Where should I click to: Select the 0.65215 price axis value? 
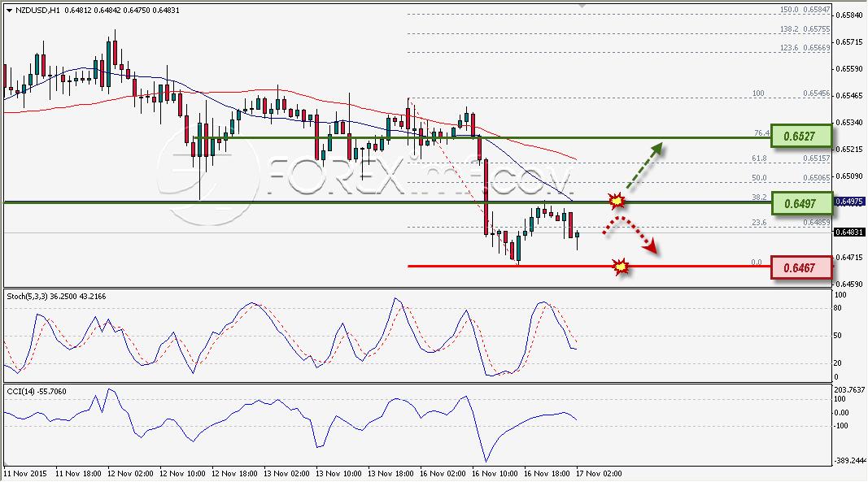point(849,150)
